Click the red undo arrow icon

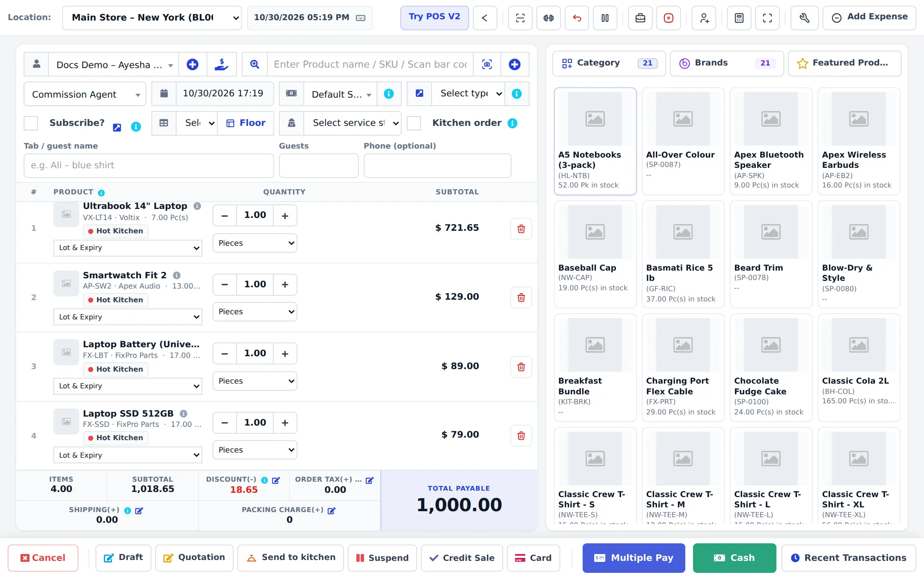[x=577, y=18]
